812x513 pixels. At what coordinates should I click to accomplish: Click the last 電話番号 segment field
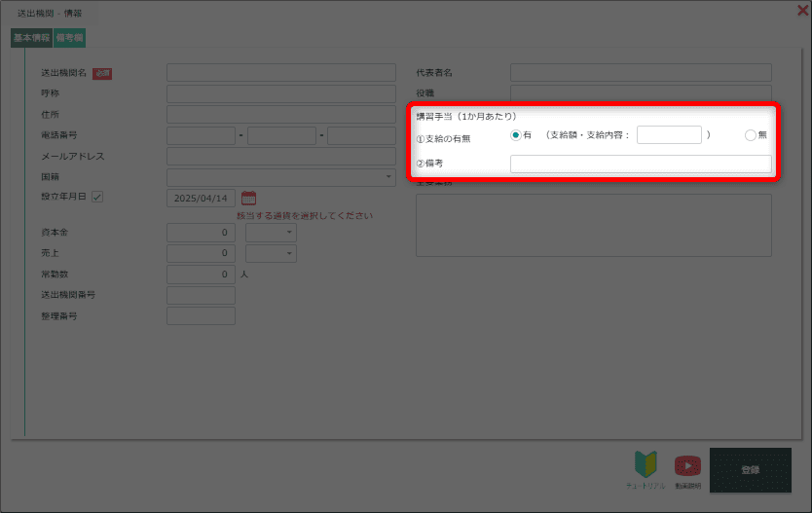pos(361,135)
